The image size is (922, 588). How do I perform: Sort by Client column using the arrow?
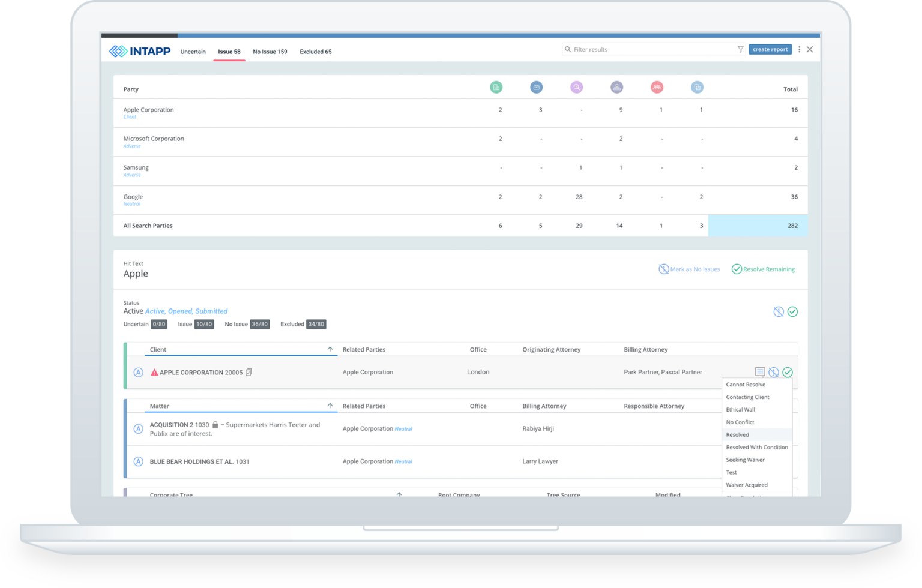click(x=330, y=349)
